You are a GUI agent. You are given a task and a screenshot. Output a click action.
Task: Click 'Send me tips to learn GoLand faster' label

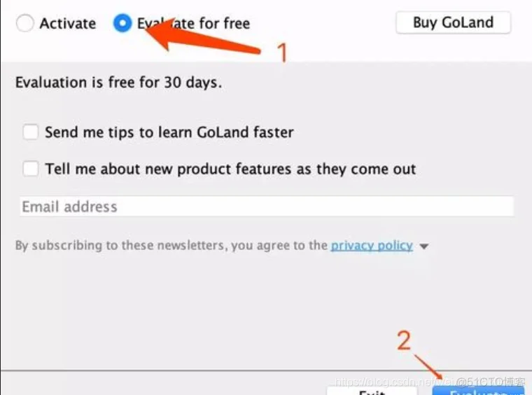point(169,132)
